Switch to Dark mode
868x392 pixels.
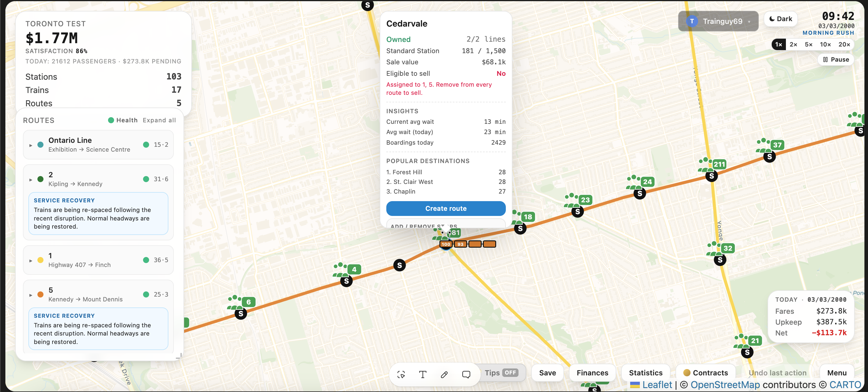coord(780,19)
